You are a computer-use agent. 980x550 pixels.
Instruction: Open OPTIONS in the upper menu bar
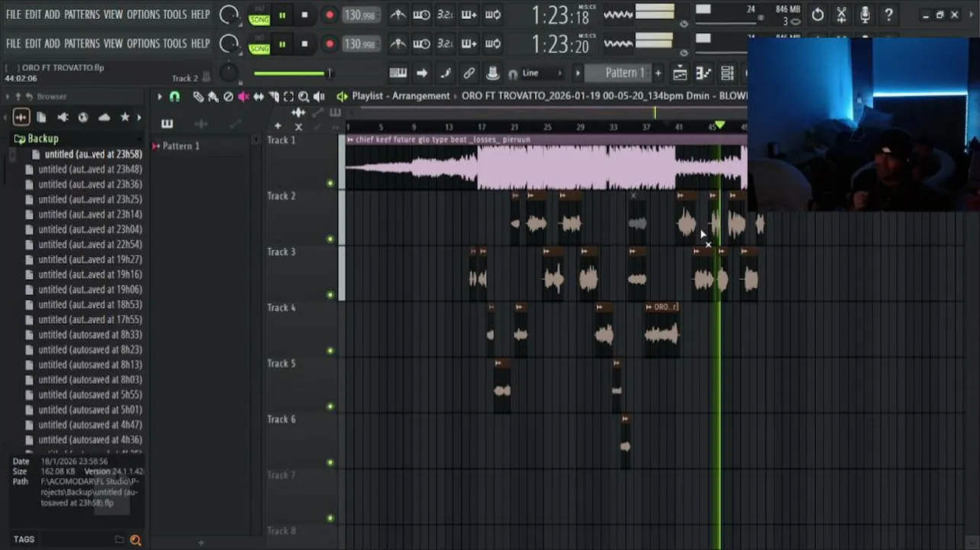point(143,15)
